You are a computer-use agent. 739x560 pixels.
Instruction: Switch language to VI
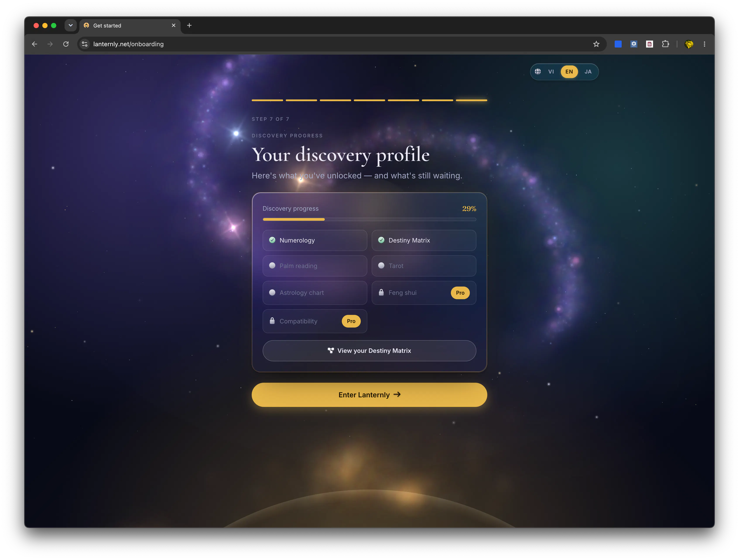coord(551,72)
